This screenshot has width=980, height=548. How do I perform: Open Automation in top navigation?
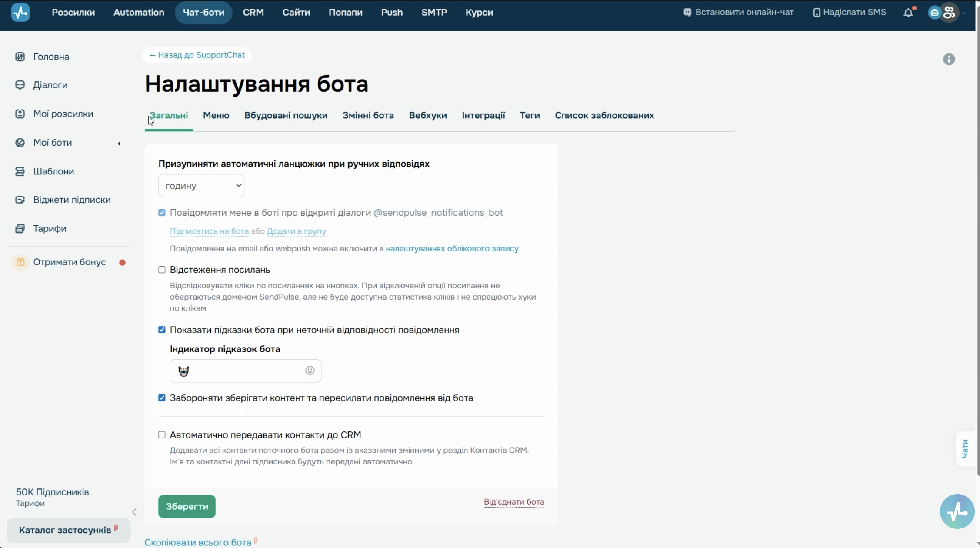pyautogui.click(x=139, y=12)
